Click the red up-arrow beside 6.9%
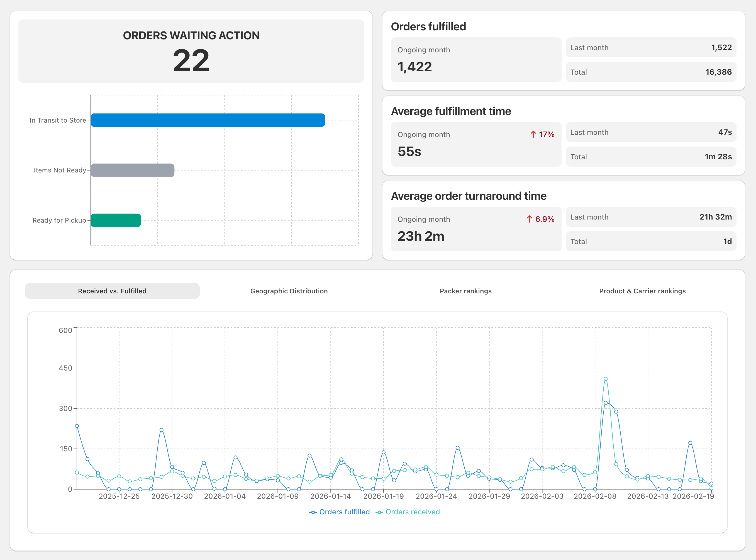The width and height of the screenshot is (756, 560). pyautogui.click(x=529, y=219)
